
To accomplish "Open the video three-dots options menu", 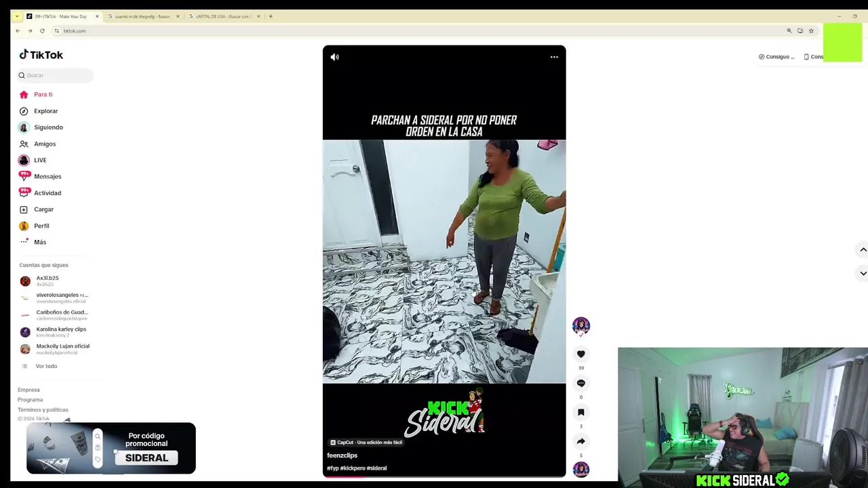I will click(x=554, y=57).
